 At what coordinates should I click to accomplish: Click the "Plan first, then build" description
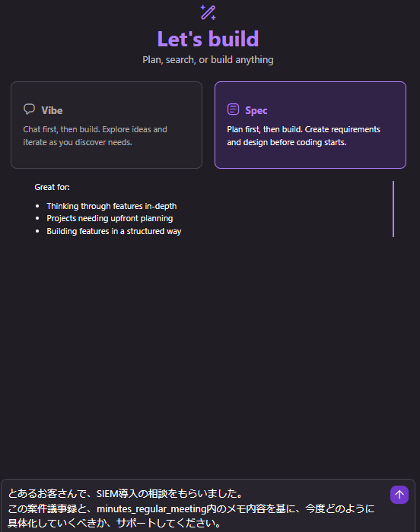tap(304, 136)
